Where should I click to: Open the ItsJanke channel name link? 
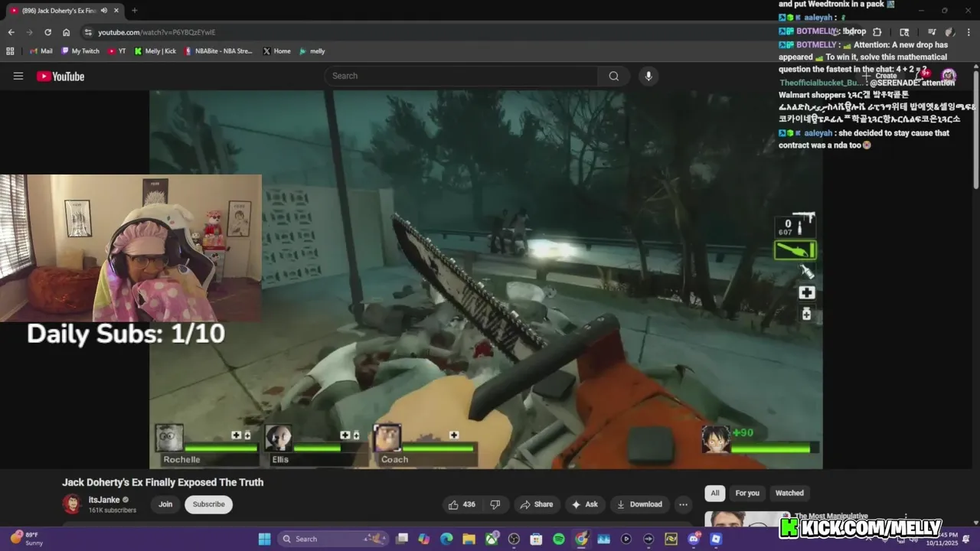104,500
